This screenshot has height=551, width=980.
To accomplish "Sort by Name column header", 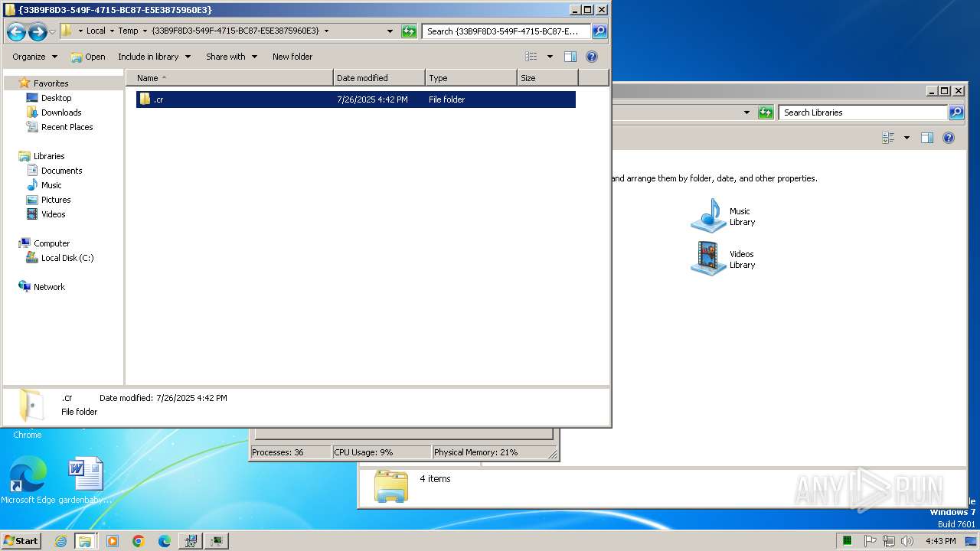I will (230, 78).
